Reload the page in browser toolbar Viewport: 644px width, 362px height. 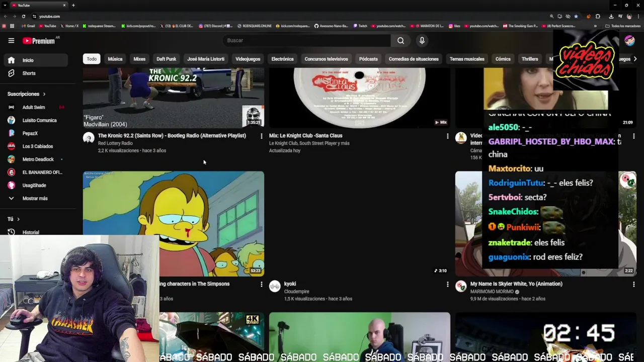[x=23, y=16]
